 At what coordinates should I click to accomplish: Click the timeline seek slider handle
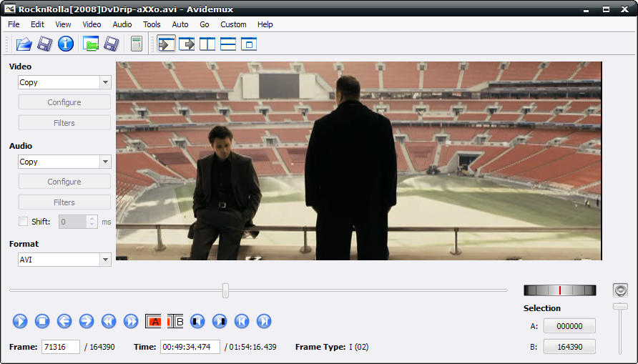[225, 290]
